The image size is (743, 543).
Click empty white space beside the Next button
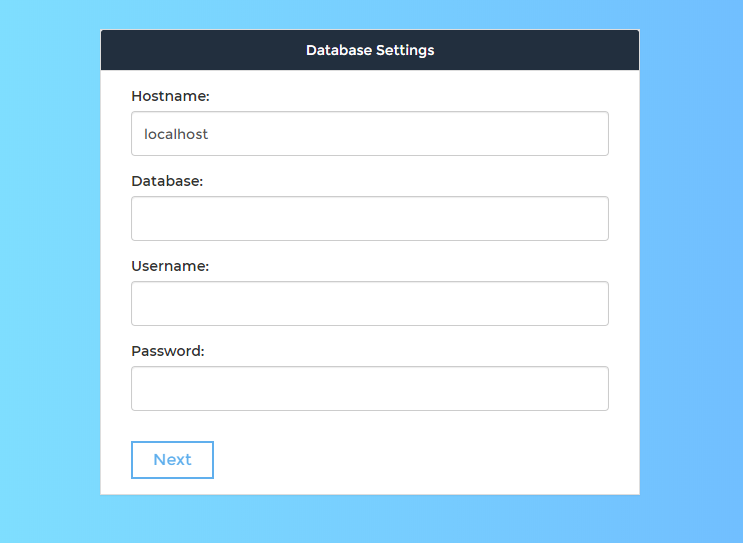pyautogui.click(x=420, y=460)
